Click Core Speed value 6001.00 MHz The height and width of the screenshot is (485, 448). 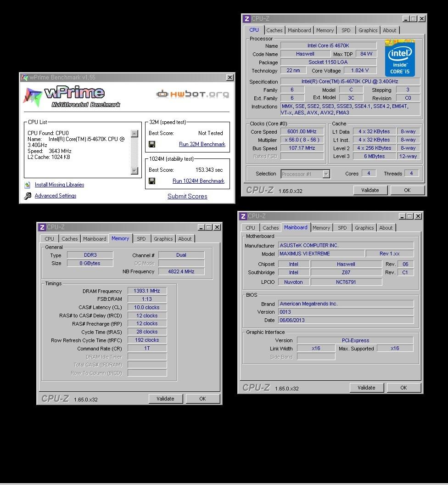click(302, 131)
